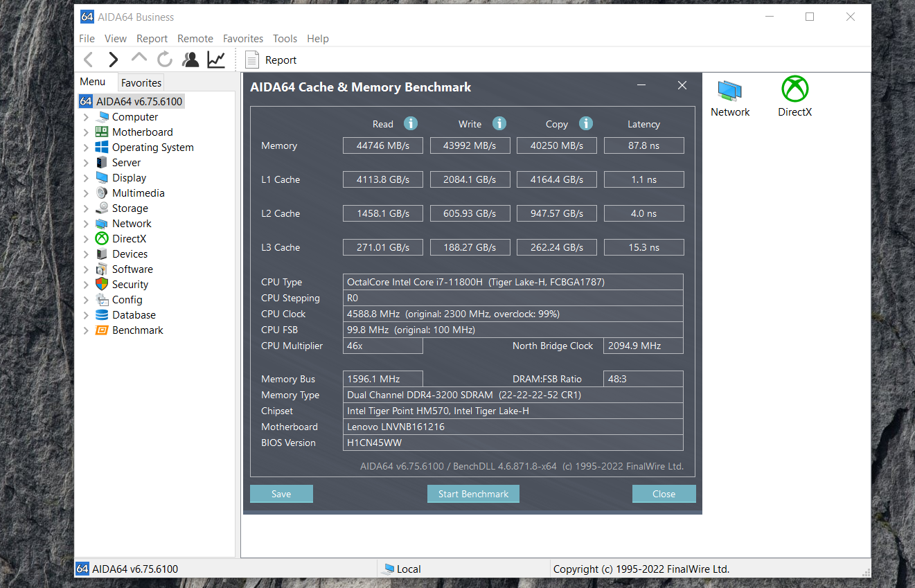Open the DirectX icon in right pane

794,89
